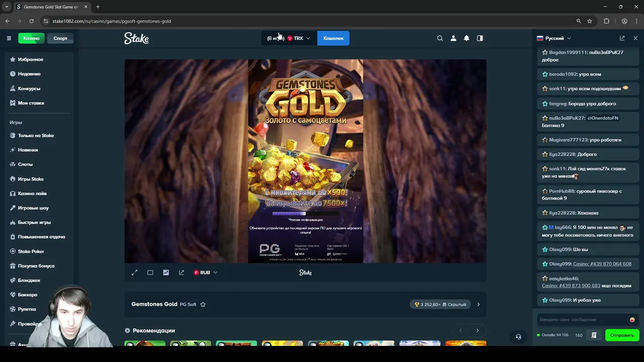Image resolution: width=644 pixels, height=362 pixels.
Task: Open Casino: #439 870 064 608 bet link
Action: click(x=602, y=264)
